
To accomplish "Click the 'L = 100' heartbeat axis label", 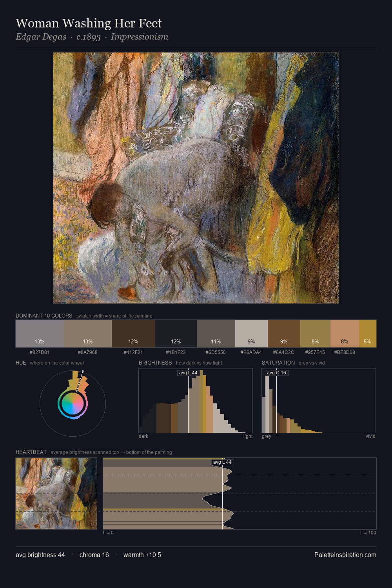I will [x=368, y=533].
